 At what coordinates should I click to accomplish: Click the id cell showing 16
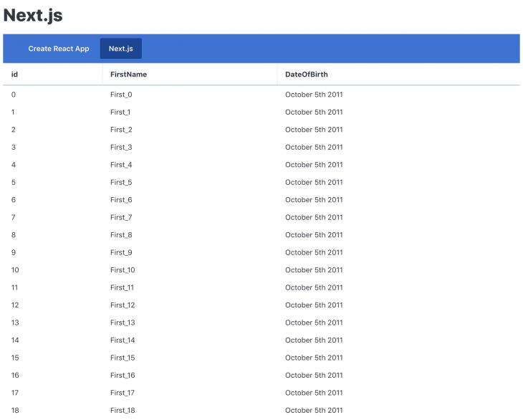pyautogui.click(x=15, y=376)
